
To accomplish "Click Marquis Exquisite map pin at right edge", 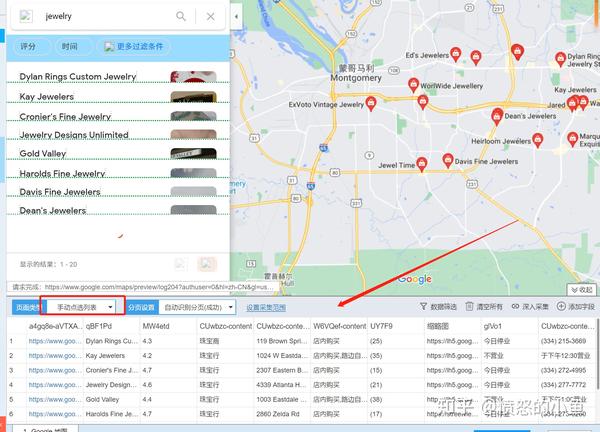I will (572, 139).
